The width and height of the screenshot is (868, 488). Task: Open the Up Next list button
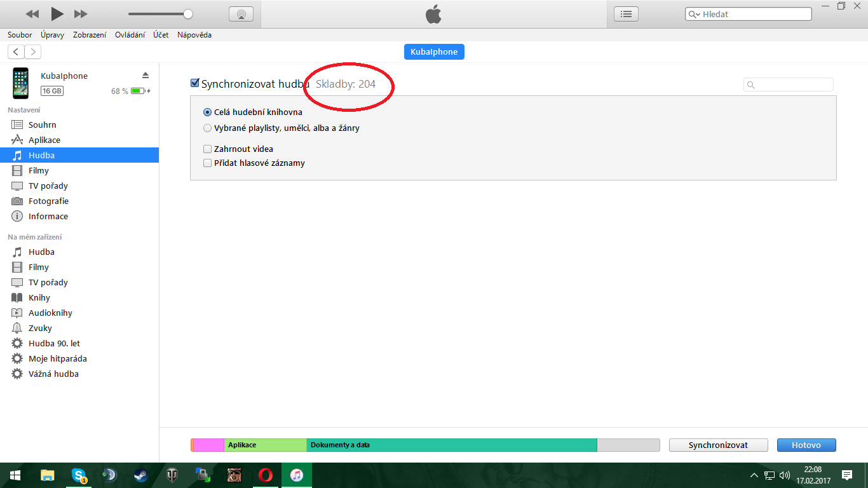(626, 14)
